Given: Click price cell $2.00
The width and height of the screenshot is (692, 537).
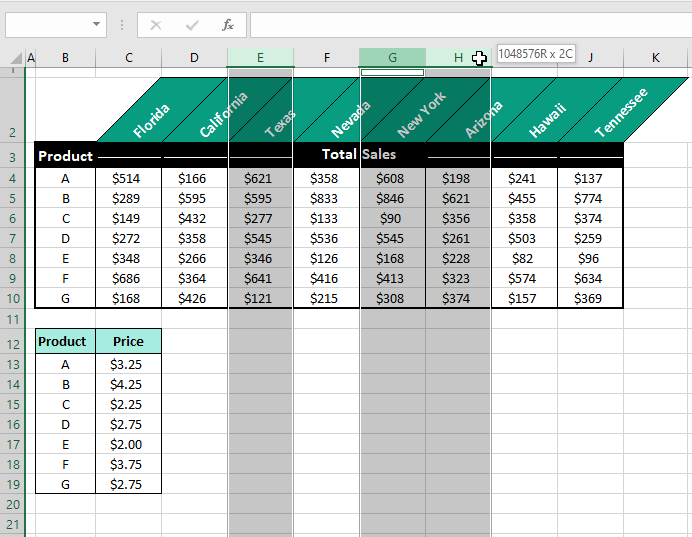Looking at the screenshot, I should [128, 445].
